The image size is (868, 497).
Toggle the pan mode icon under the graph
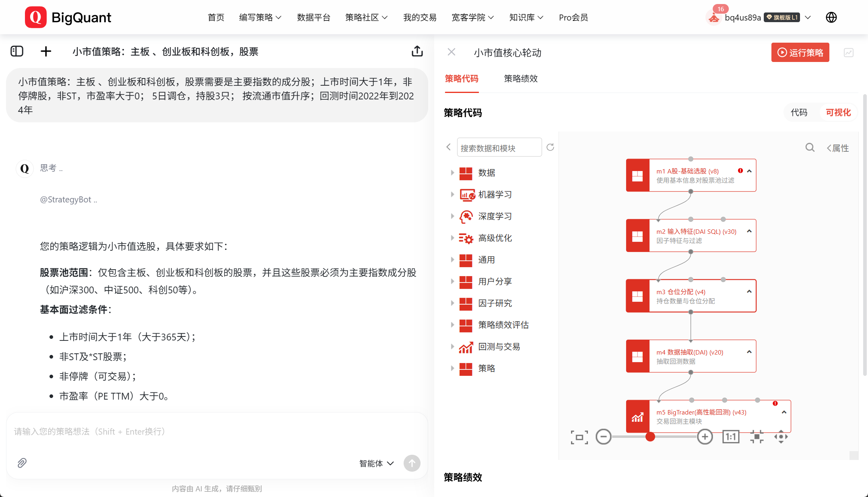point(781,437)
